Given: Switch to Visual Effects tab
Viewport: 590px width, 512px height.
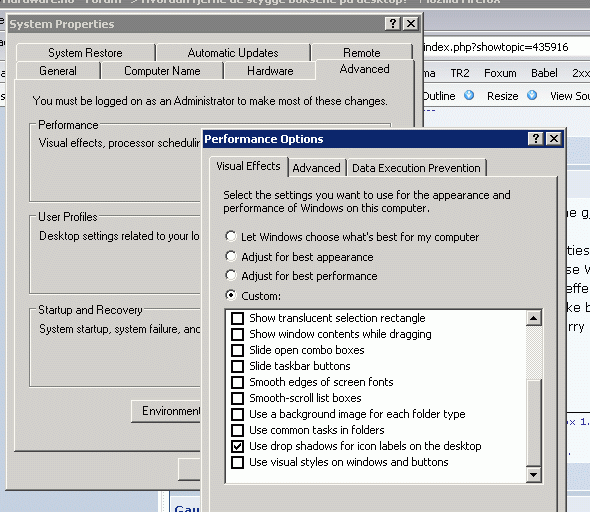Looking at the screenshot, I should point(248,166).
